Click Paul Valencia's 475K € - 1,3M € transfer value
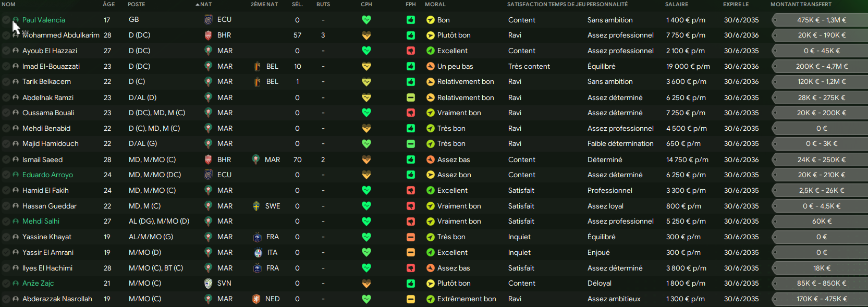The image size is (868, 307). [x=822, y=20]
